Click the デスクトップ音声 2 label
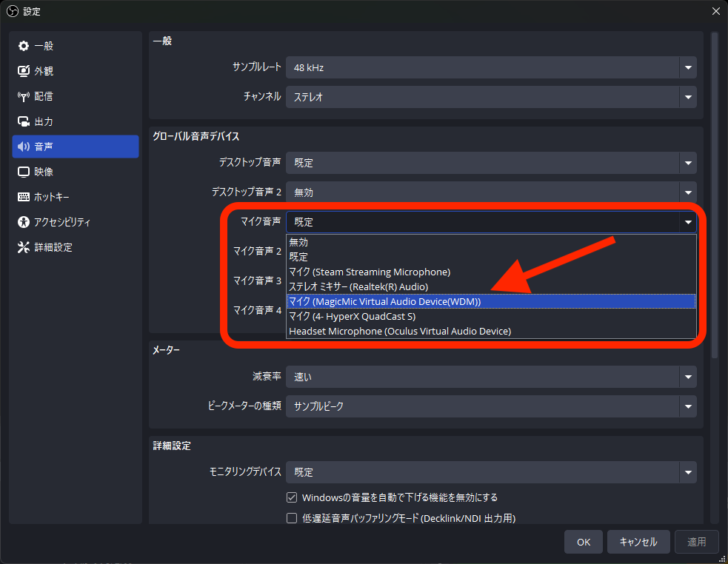 pyautogui.click(x=247, y=192)
